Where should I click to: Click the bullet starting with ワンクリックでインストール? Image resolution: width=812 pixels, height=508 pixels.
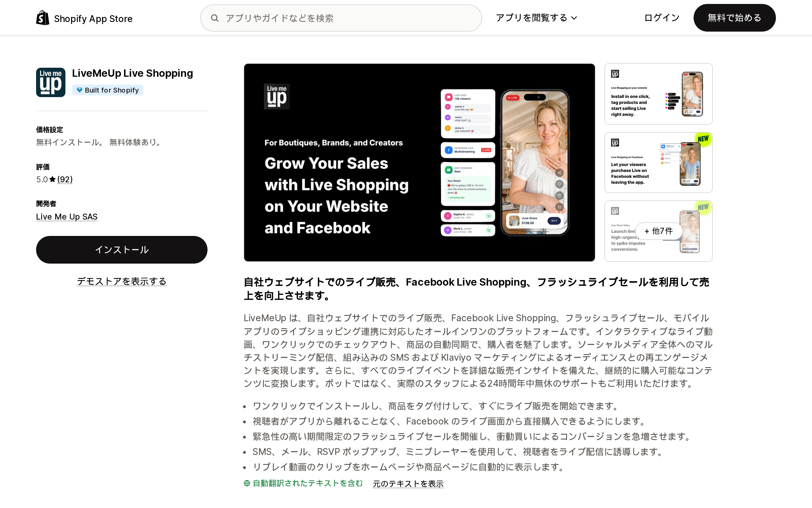pos(436,406)
